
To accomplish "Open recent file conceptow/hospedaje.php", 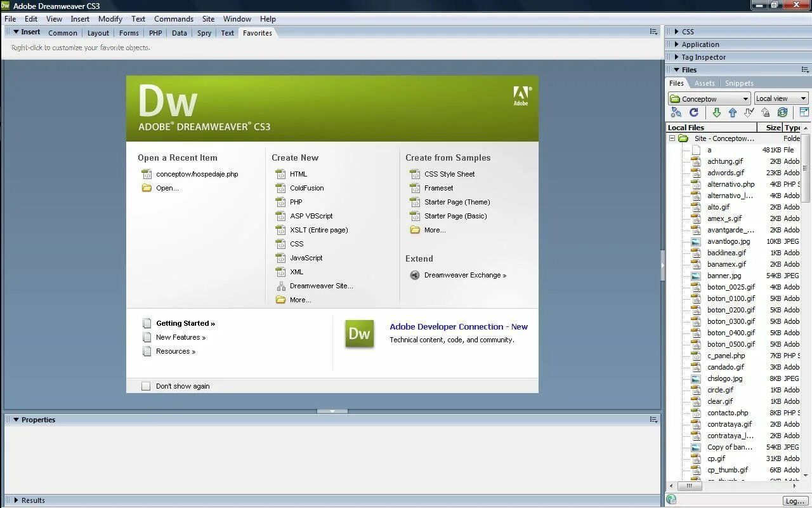I will [x=197, y=174].
